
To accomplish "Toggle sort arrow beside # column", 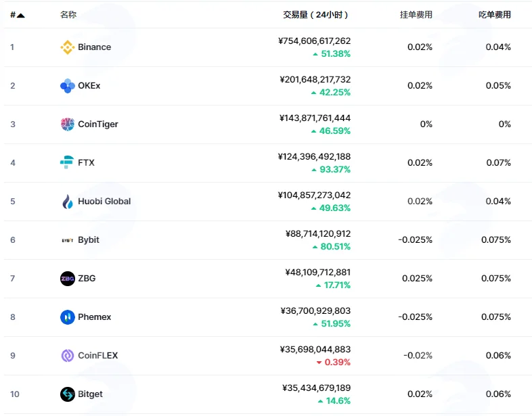I will [x=21, y=16].
